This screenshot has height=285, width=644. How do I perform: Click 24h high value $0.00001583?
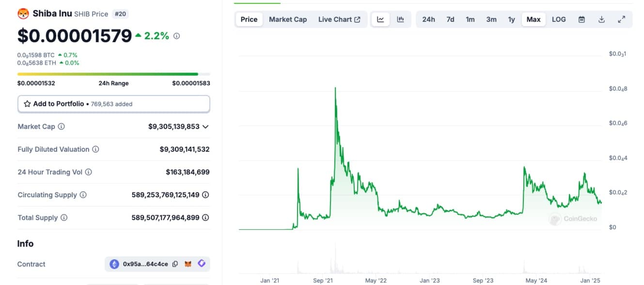click(x=191, y=83)
